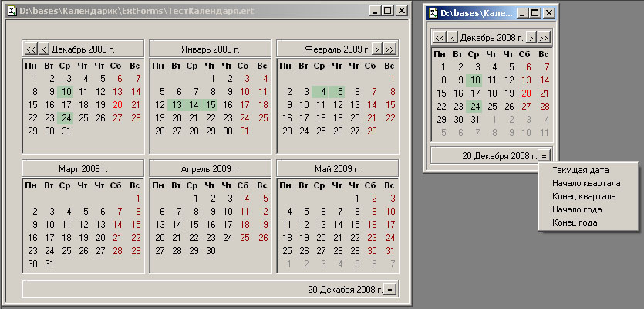Select highlighted day 14 in Январь 2009
The height and width of the screenshot is (309, 644).
point(194,105)
